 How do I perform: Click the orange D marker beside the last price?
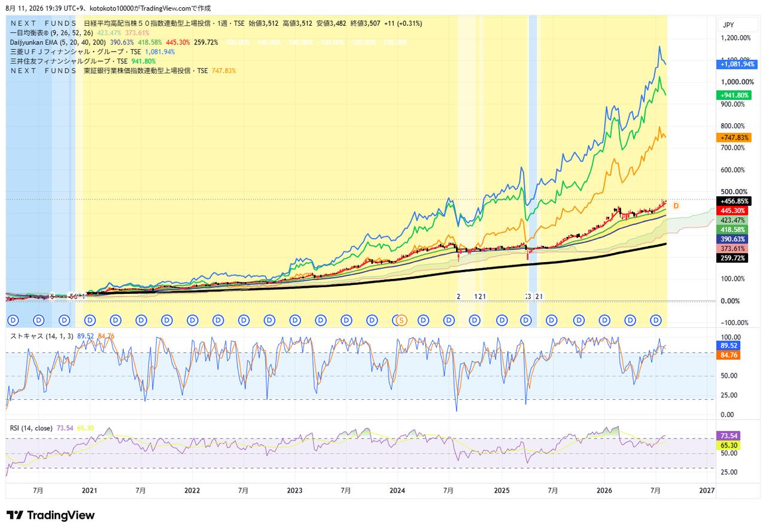coord(676,206)
